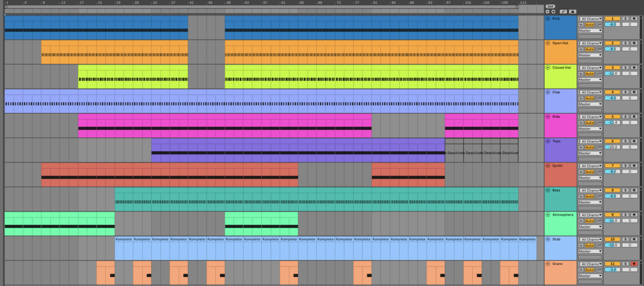Click bar 81 on the timeline ruler
Viewport: 644px width, 286px height.
(x=375, y=3)
